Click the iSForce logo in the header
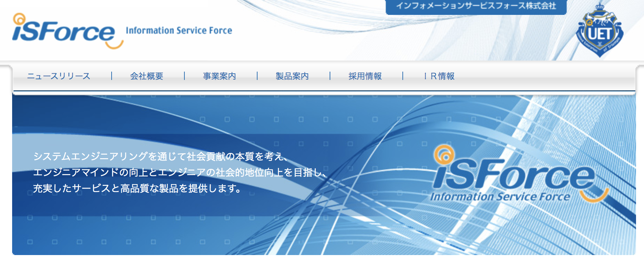 (x=68, y=31)
